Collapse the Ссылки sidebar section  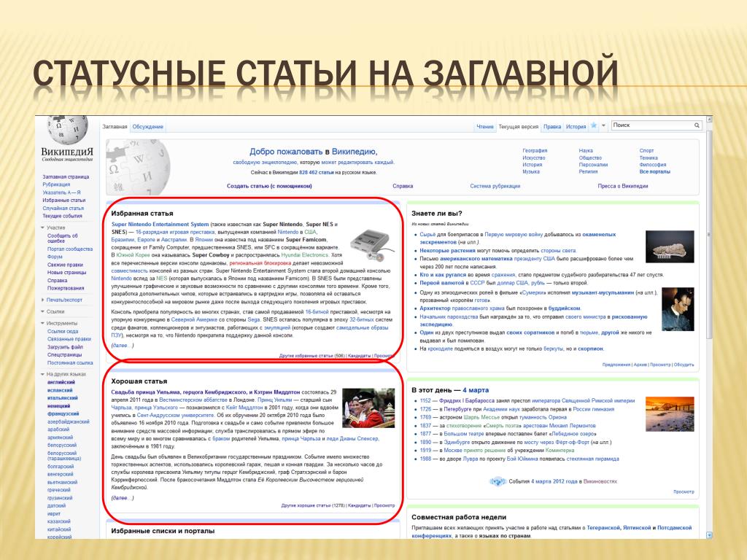[43, 311]
